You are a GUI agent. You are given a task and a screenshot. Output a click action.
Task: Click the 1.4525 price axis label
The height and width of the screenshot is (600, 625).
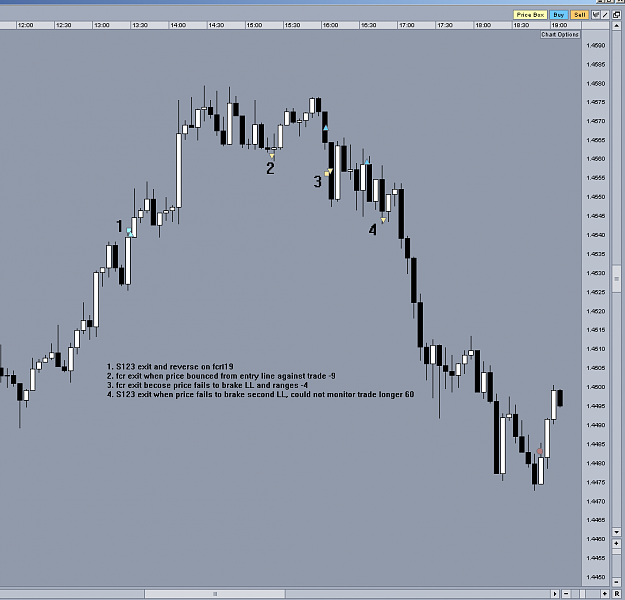pyautogui.click(x=596, y=292)
